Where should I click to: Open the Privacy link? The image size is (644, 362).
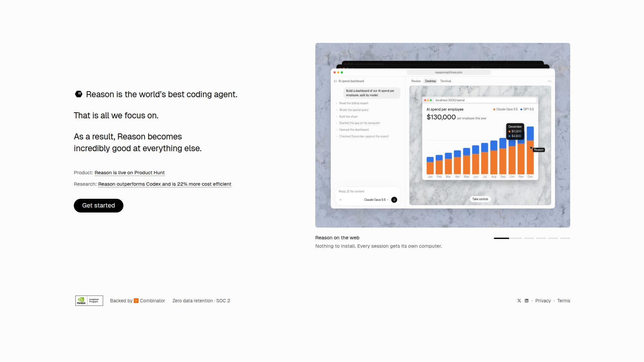click(x=543, y=301)
